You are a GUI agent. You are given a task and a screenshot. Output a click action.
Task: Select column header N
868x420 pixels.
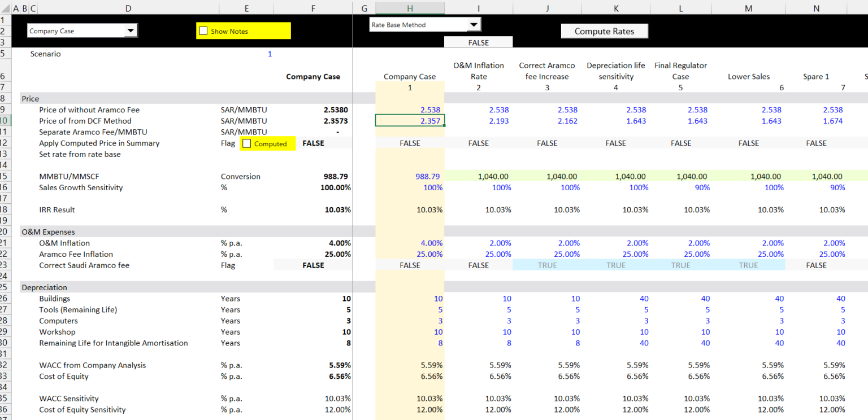pos(816,8)
